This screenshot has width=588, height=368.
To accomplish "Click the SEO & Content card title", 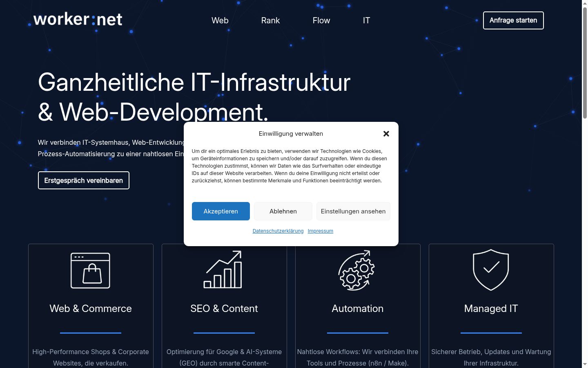I will (224, 309).
